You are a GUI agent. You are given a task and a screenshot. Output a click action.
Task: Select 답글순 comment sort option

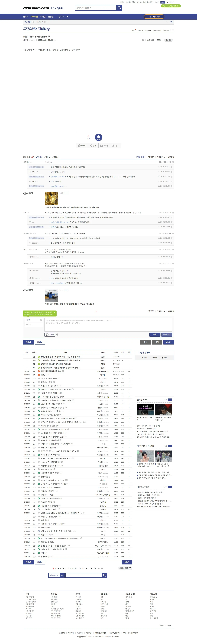point(56,157)
